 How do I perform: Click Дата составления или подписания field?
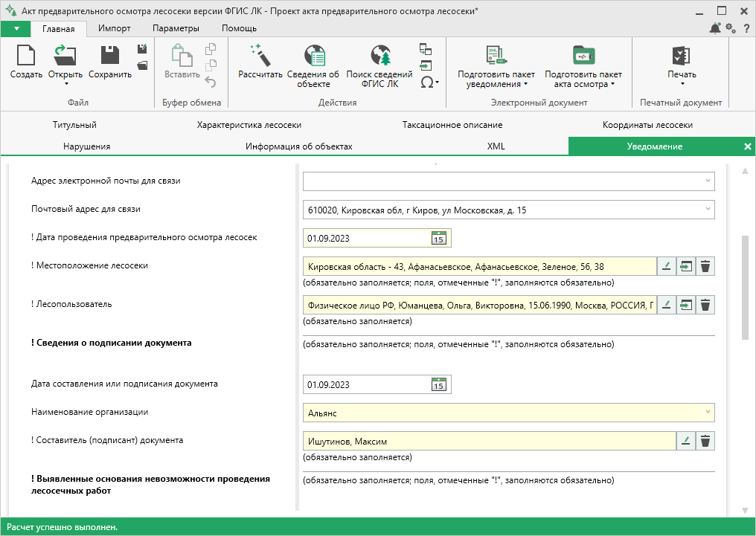point(377,384)
